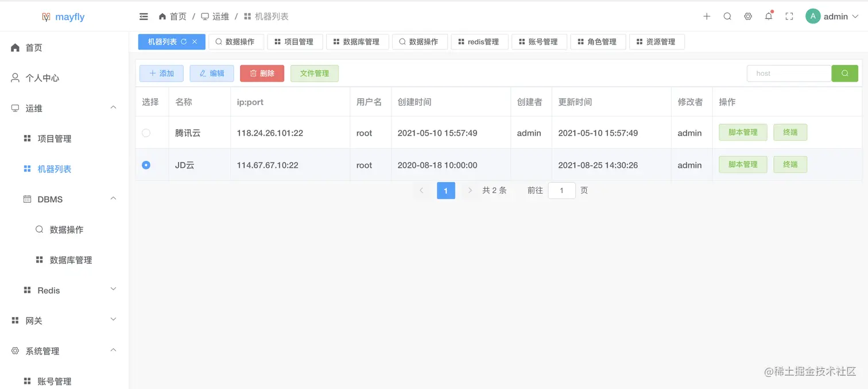Switch to the 角色管理 tab

click(598, 41)
